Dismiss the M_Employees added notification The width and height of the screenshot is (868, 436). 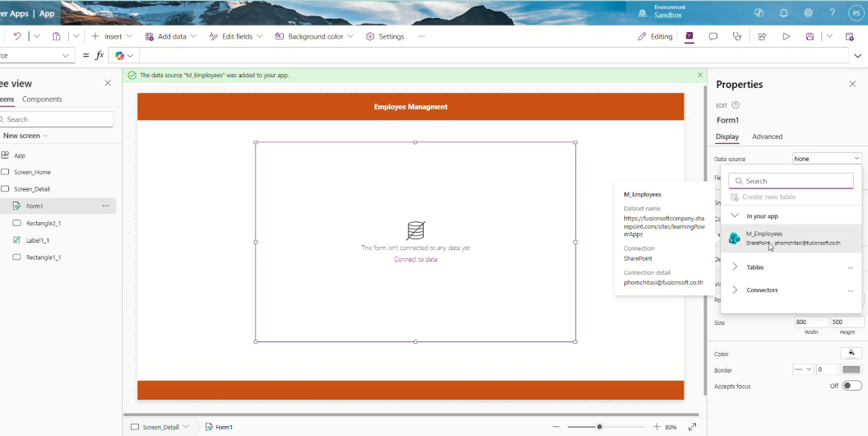click(x=700, y=75)
